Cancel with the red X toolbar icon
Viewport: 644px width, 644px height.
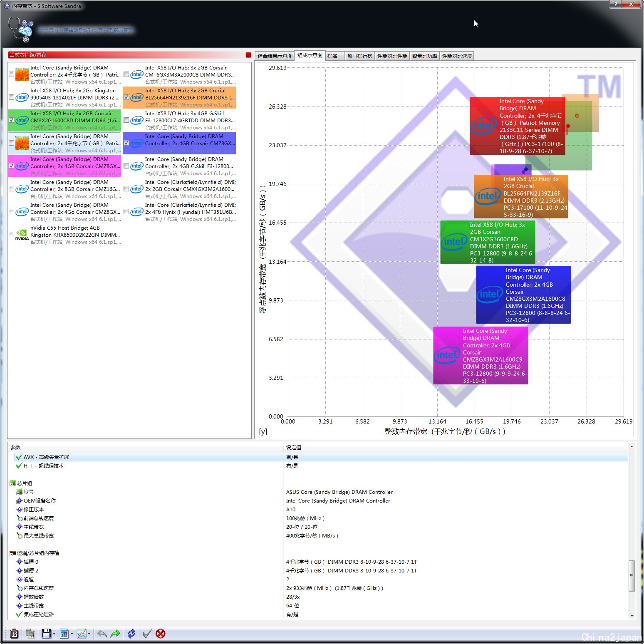161,634
